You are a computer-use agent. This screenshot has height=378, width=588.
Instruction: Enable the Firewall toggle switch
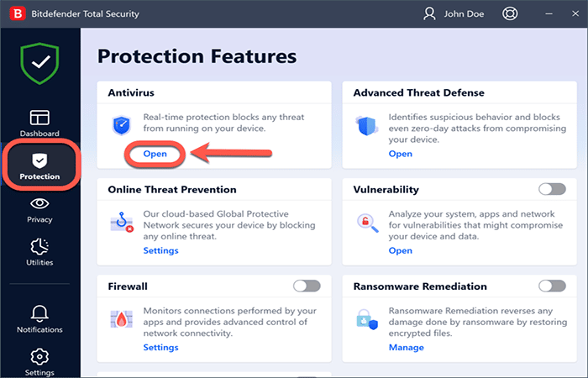tap(307, 286)
